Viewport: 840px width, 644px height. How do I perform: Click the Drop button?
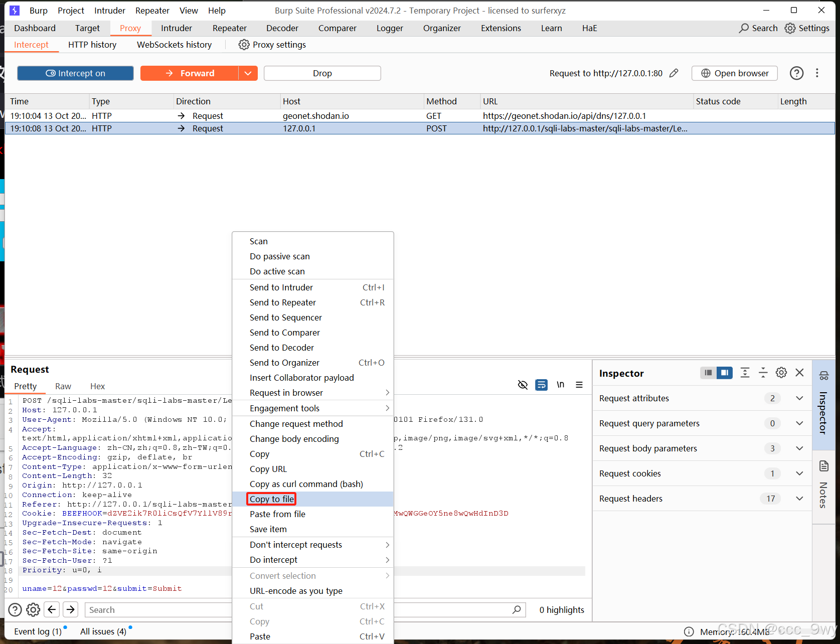(x=321, y=73)
